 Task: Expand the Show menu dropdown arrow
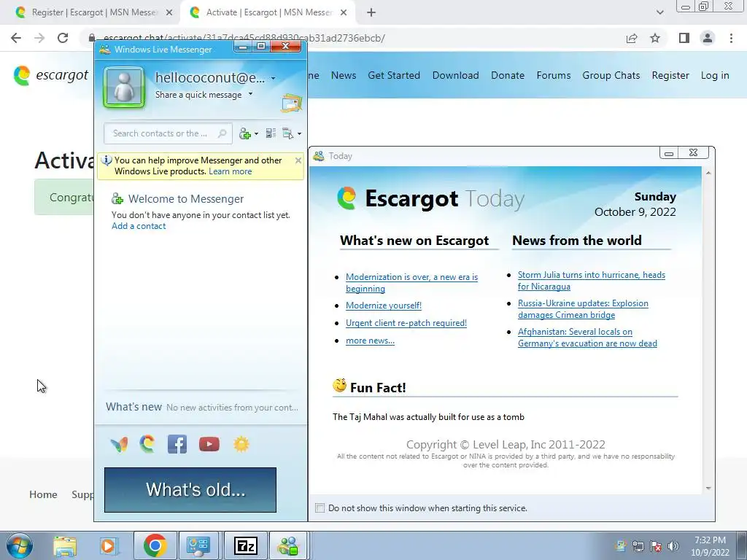[x=299, y=134]
